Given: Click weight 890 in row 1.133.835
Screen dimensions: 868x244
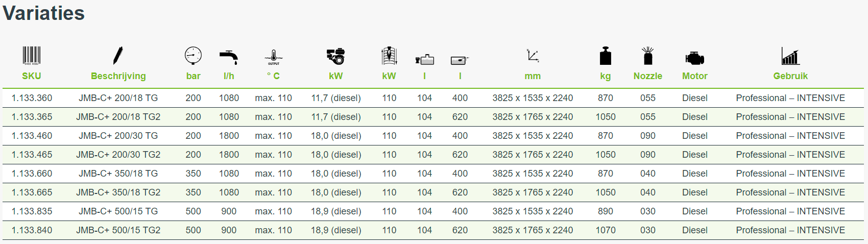Looking at the screenshot, I should [x=606, y=211].
